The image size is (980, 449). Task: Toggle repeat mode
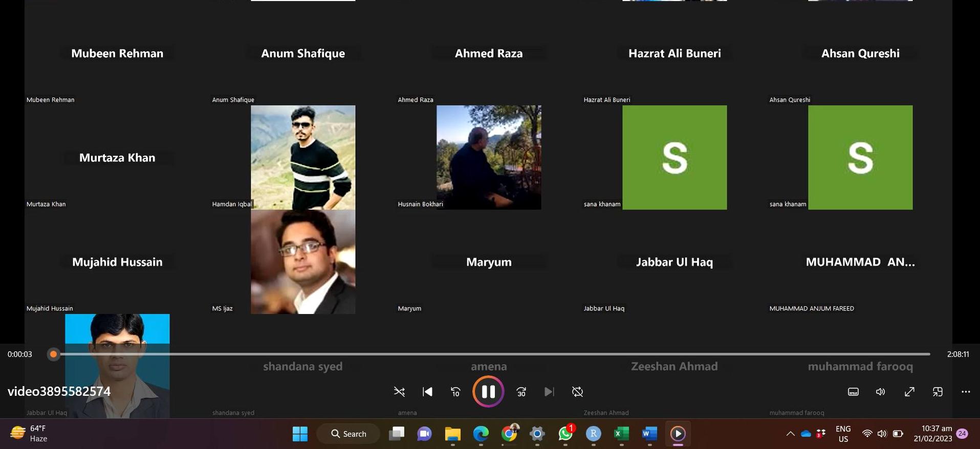click(x=577, y=392)
